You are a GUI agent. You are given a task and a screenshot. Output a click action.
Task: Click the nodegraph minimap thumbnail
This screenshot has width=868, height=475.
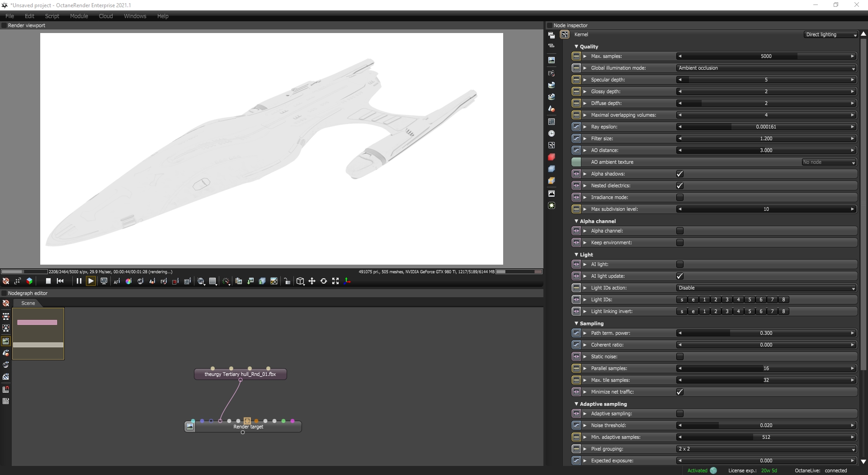(x=38, y=334)
